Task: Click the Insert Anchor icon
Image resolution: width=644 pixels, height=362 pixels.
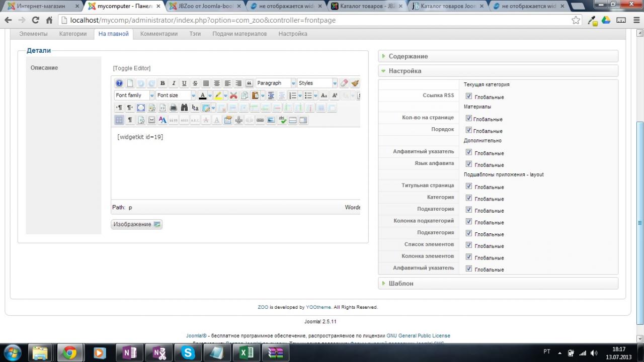Action: pos(238,120)
